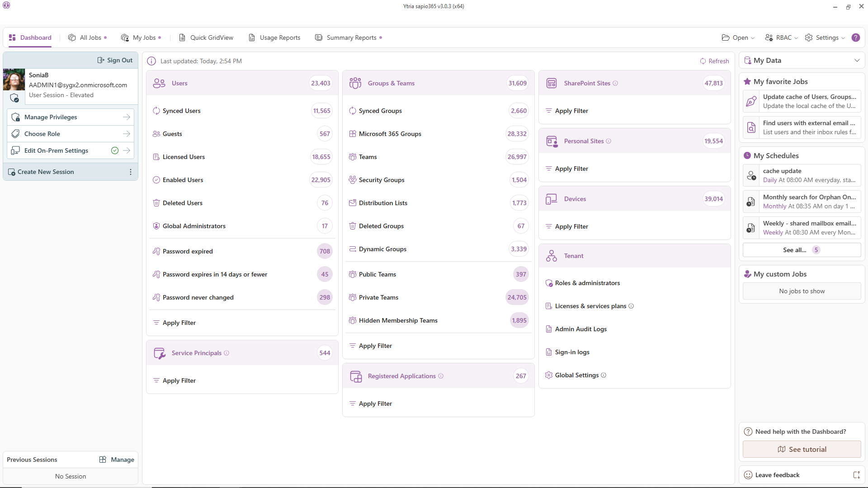Click the Registered Applications icon

tap(356, 376)
